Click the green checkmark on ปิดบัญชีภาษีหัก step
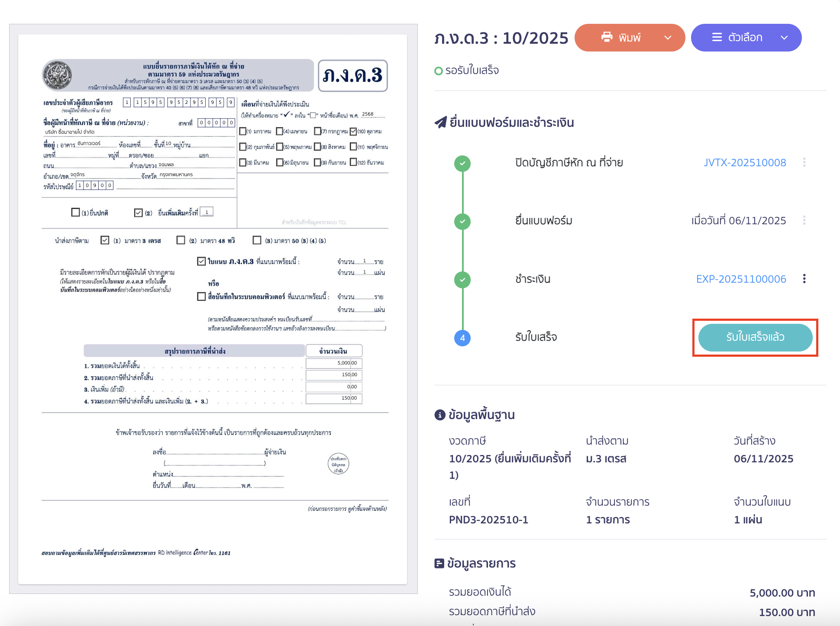 coord(463,164)
